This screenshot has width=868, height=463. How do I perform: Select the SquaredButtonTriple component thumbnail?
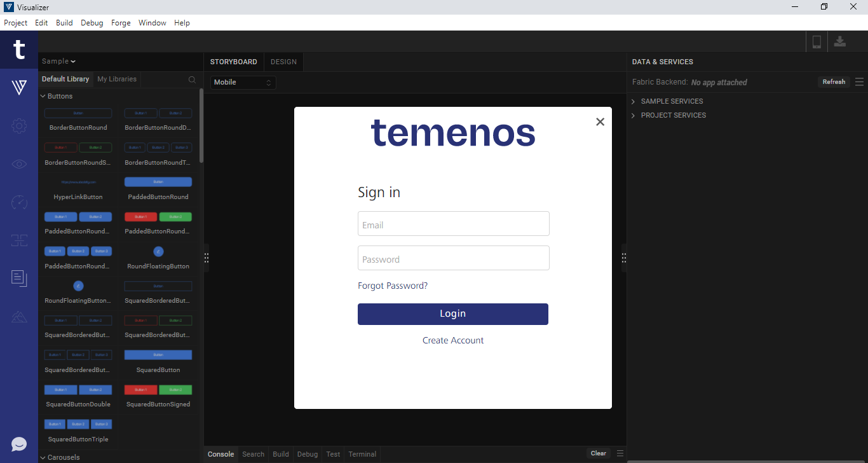78,424
